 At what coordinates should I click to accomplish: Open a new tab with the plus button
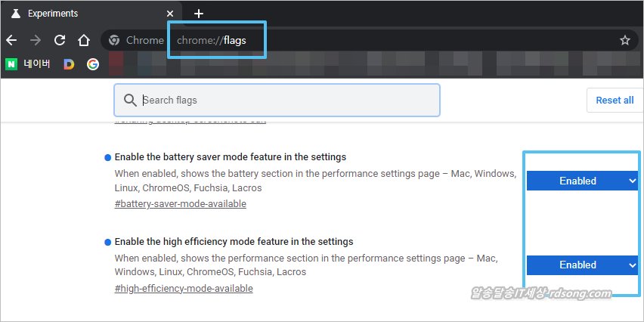click(199, 14)
